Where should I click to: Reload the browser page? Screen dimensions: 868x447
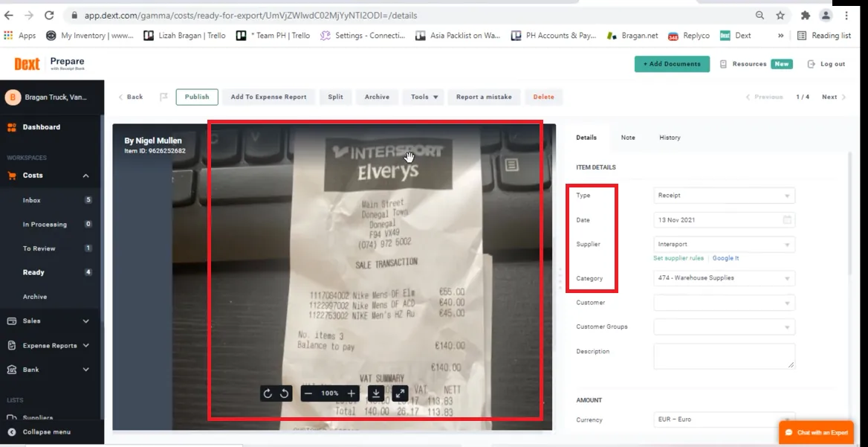pos(49,16)
